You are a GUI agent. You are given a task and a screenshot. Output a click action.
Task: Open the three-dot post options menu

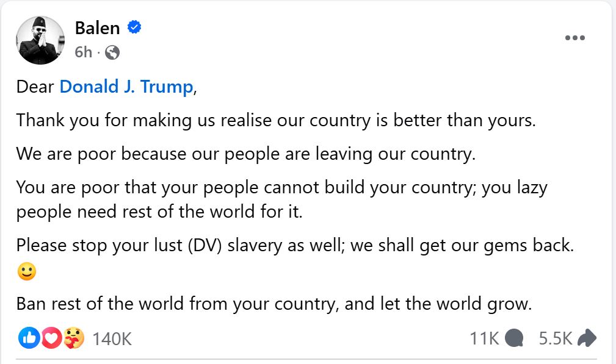point(574,38)
